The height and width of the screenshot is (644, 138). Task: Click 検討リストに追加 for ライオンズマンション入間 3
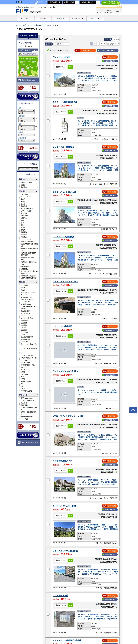click(110, 285)
